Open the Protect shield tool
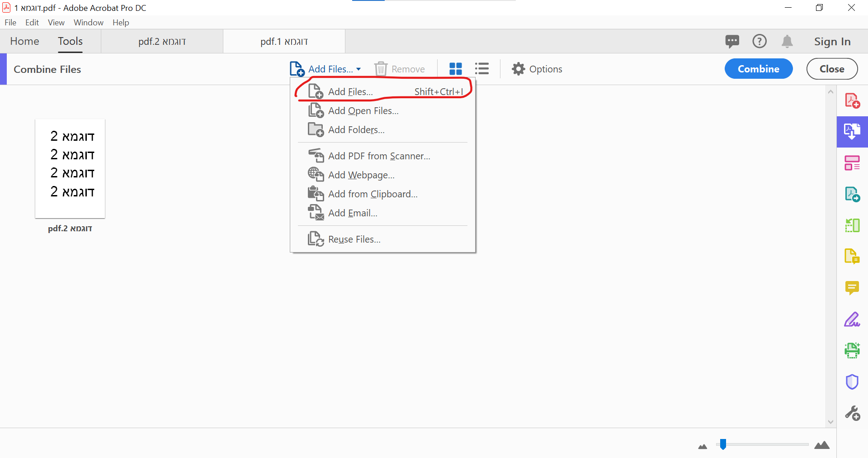 pyautogui.click(x=852, y=382)
